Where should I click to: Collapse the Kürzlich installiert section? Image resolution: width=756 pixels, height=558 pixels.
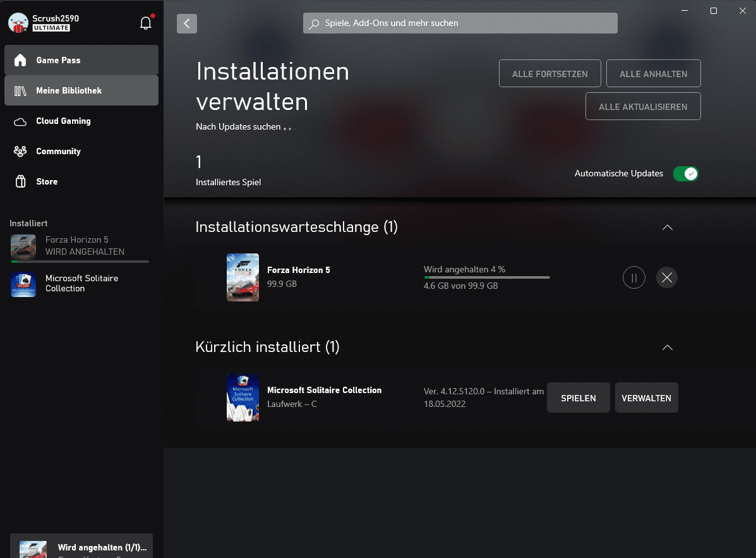click(x=668, y=347)
